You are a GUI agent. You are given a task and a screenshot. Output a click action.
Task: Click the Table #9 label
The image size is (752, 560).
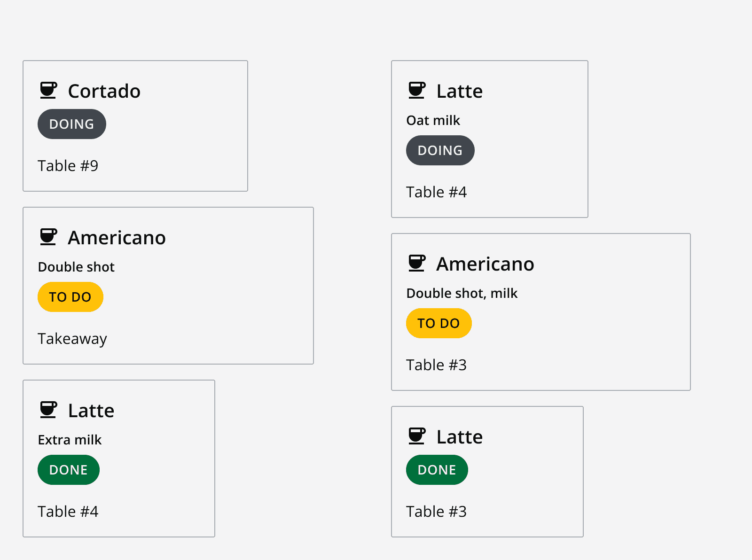point(68,166)
